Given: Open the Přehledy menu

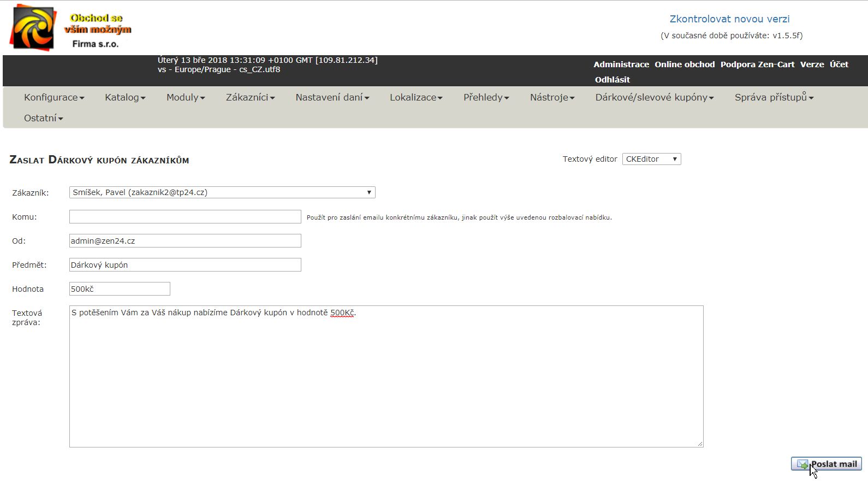Looking at the screenshot, I should 486,97.
